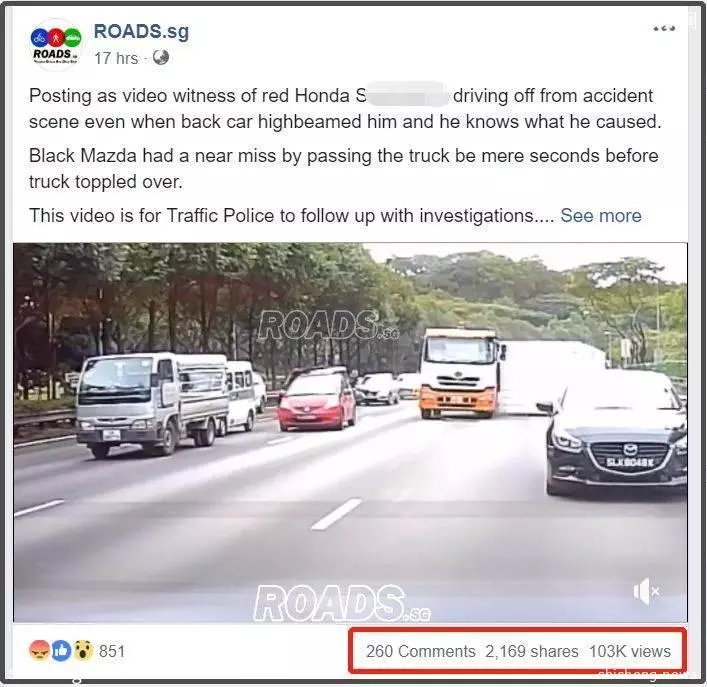Click the 103K views count
The image size is (707, 687).
pyautogui.click(x=629, y=651)
